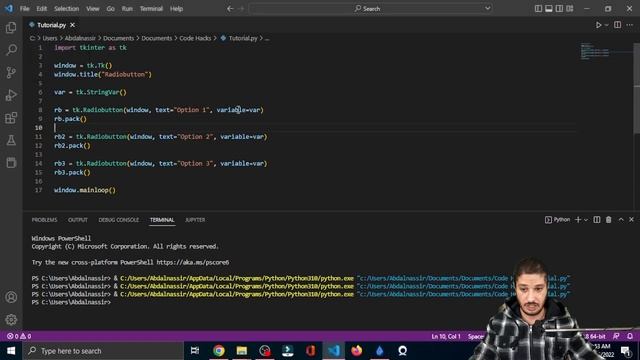Close the bottom panel
The width and height of the screenshot is (640, 360).
coord(631,220)
